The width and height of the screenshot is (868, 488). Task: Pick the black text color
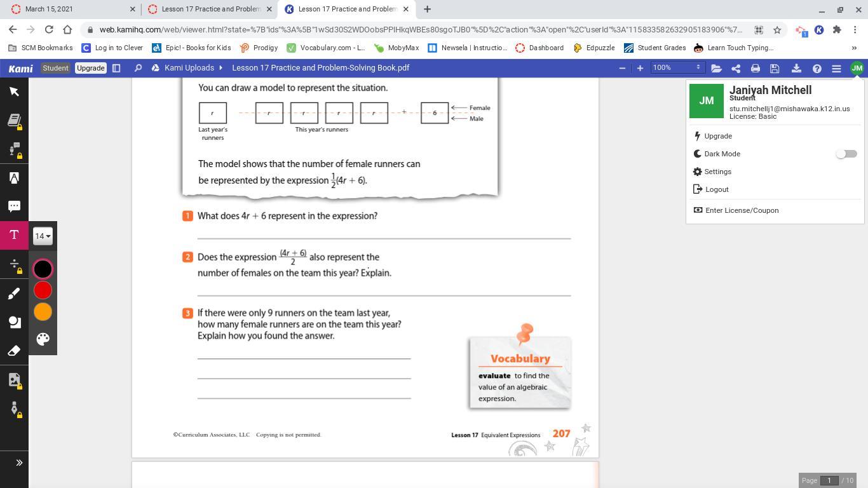coord(43,269)
